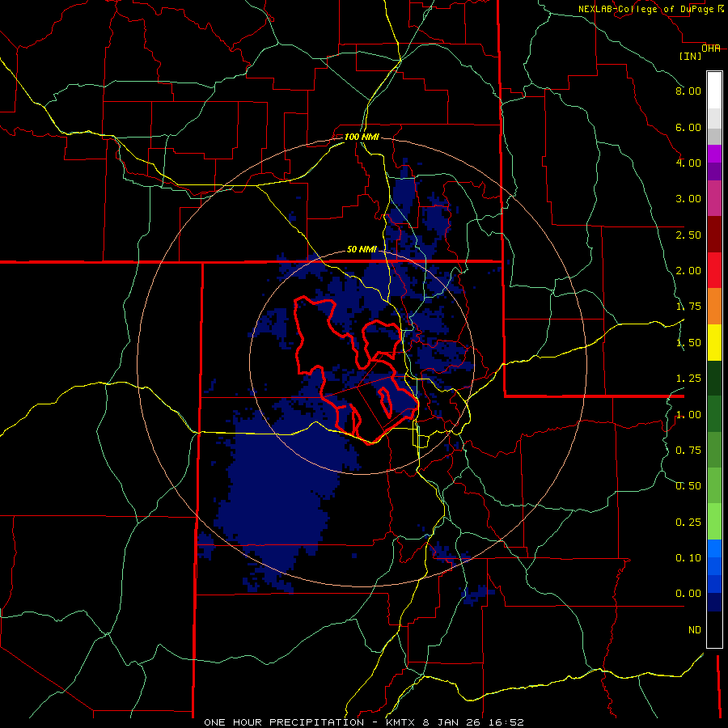Image resolution: width=728 pixels, height=728 pixels.
Task: Click the [IN] units label
Action: (x=691, y=56)
